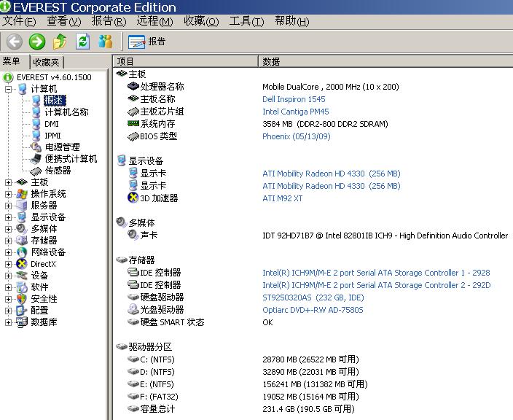
Task: Click the 项目 column header
Action: (x=186, y=61)
